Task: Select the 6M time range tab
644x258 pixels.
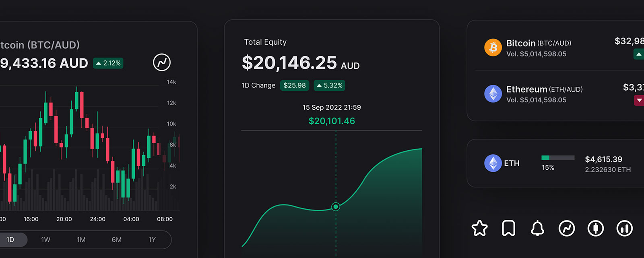Action: [117, 239]
